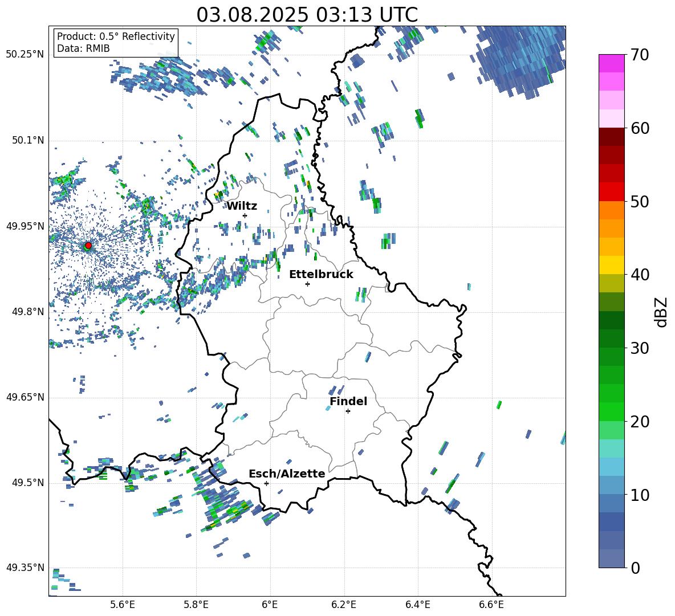Click the 49.35°N latitude label
The image size is (675, 616).
point(25,568)
